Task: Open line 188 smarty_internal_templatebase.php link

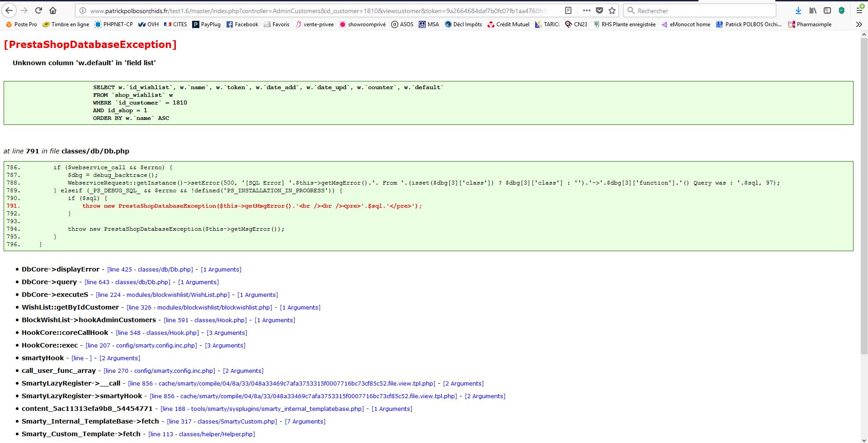Action: [262, 409]
